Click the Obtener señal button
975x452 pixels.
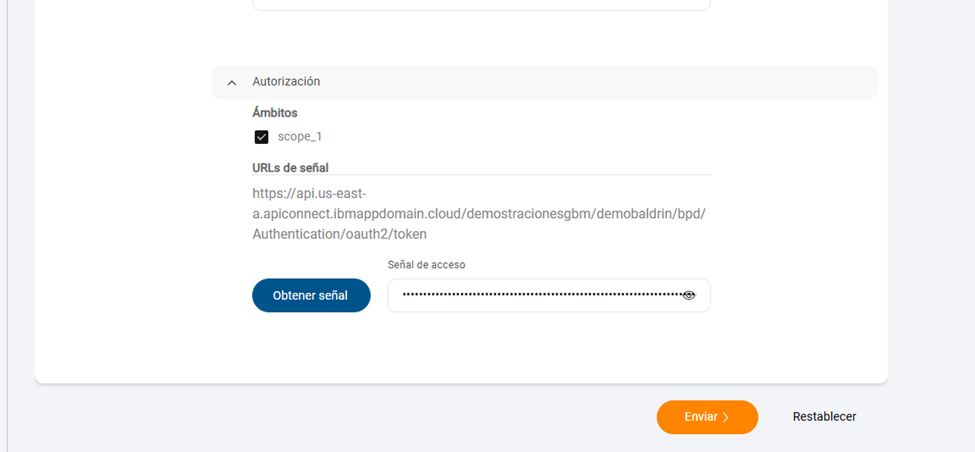tap(311, 295)
